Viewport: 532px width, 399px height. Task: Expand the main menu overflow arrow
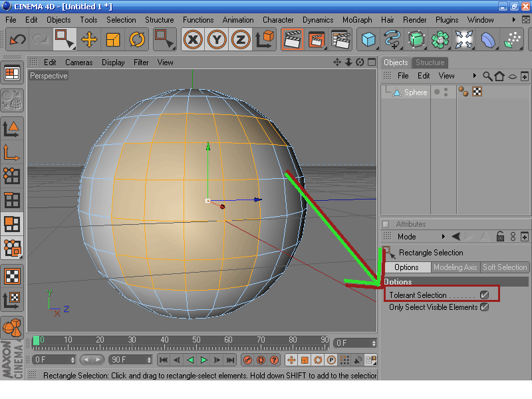[513, 20]
